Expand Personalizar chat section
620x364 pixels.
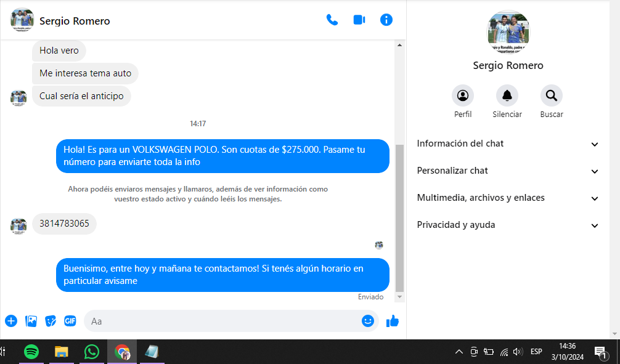point(508,171)
